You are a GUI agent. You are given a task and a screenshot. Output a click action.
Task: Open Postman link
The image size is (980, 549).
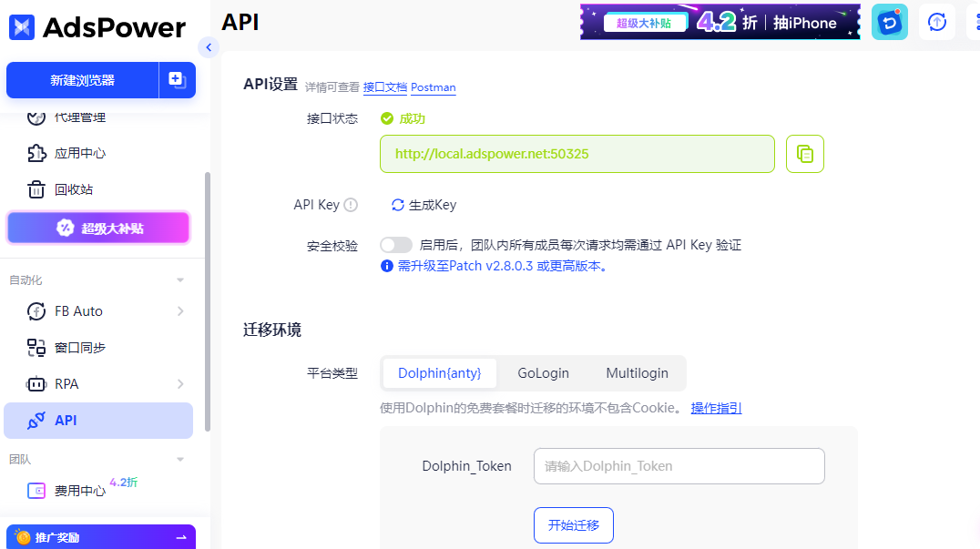(x=434, y=87)
